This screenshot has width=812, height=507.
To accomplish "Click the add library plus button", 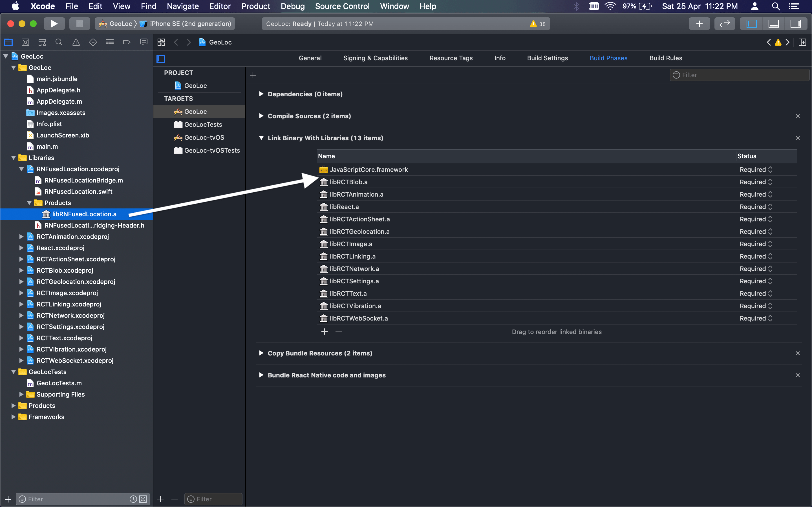I will [x=324, y=332].
